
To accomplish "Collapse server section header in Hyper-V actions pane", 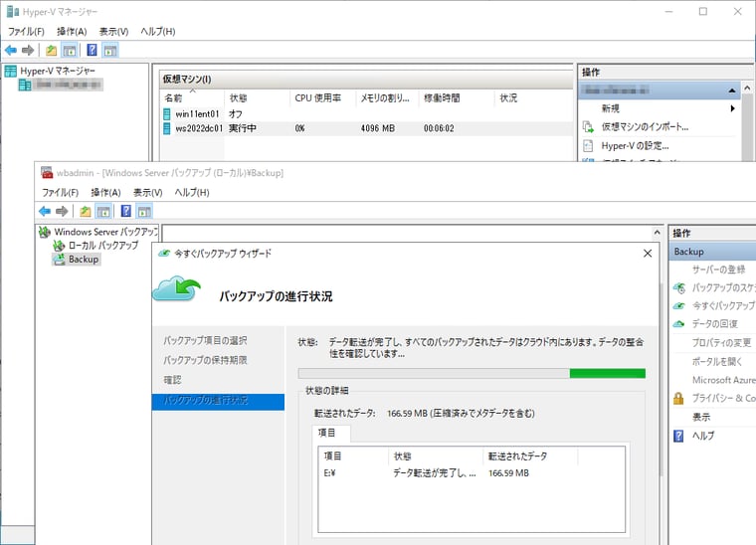I will point(732,91).
